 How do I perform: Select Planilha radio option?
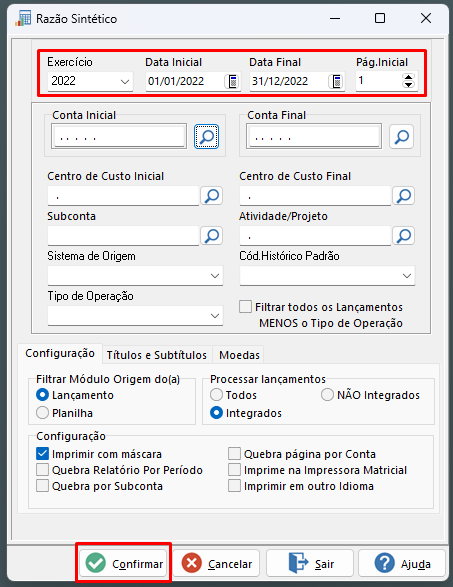(42, 413)
